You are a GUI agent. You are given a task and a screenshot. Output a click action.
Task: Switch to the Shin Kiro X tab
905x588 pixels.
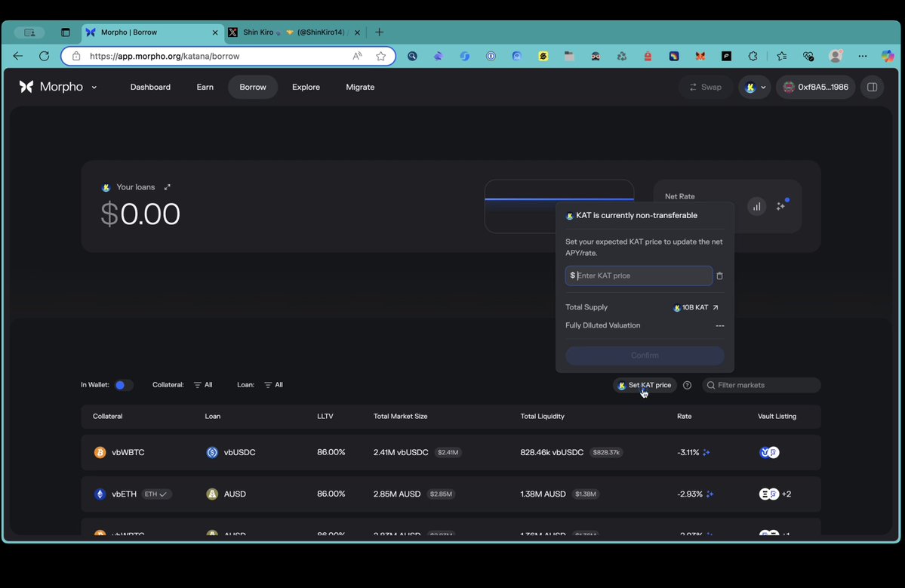pos(293,32)
